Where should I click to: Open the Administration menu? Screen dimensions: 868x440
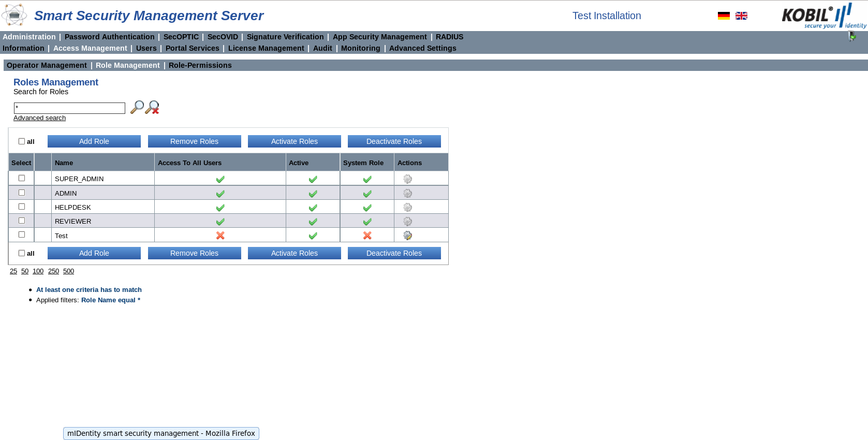coord(29,37)
